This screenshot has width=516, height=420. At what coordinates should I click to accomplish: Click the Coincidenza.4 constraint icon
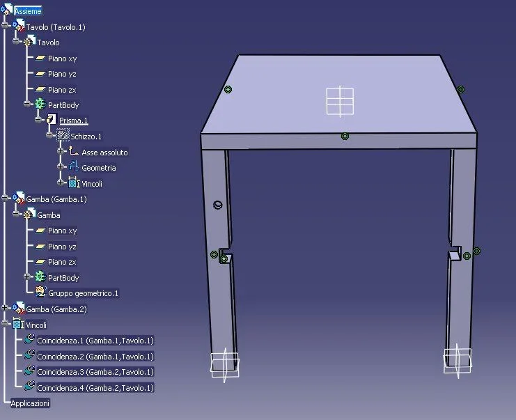29,387
